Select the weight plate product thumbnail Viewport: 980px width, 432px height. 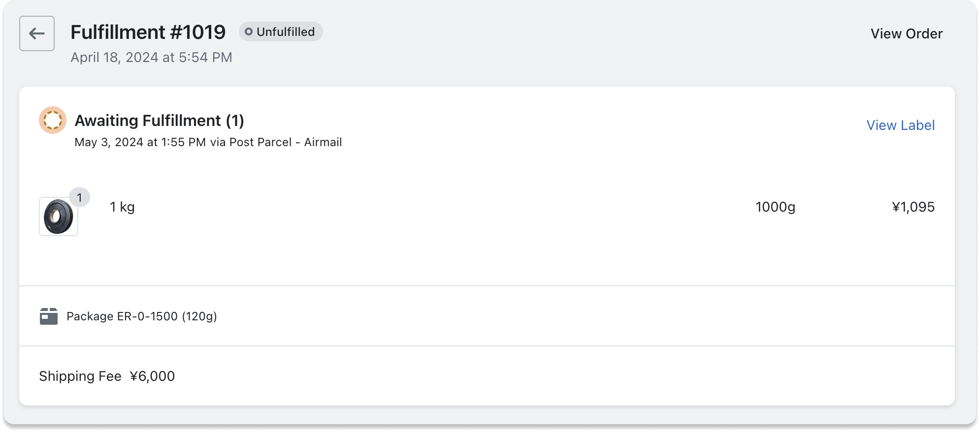click(x=58, y=216)
